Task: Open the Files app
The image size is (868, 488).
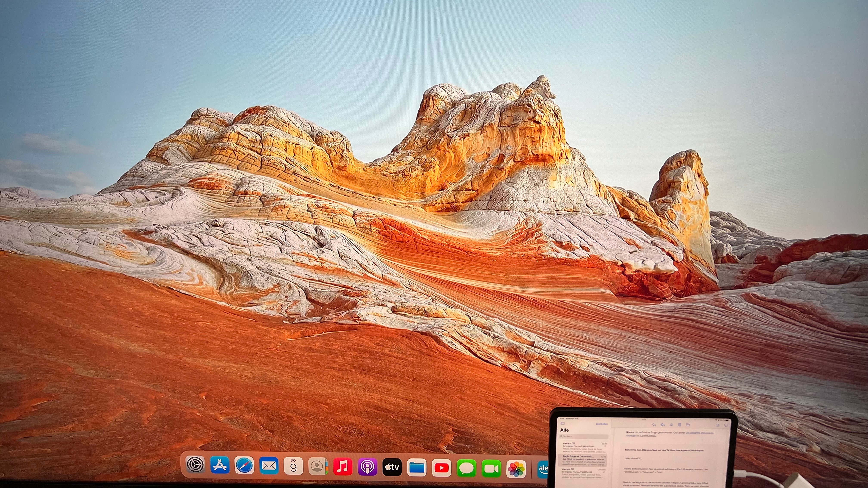Action: 417,468
